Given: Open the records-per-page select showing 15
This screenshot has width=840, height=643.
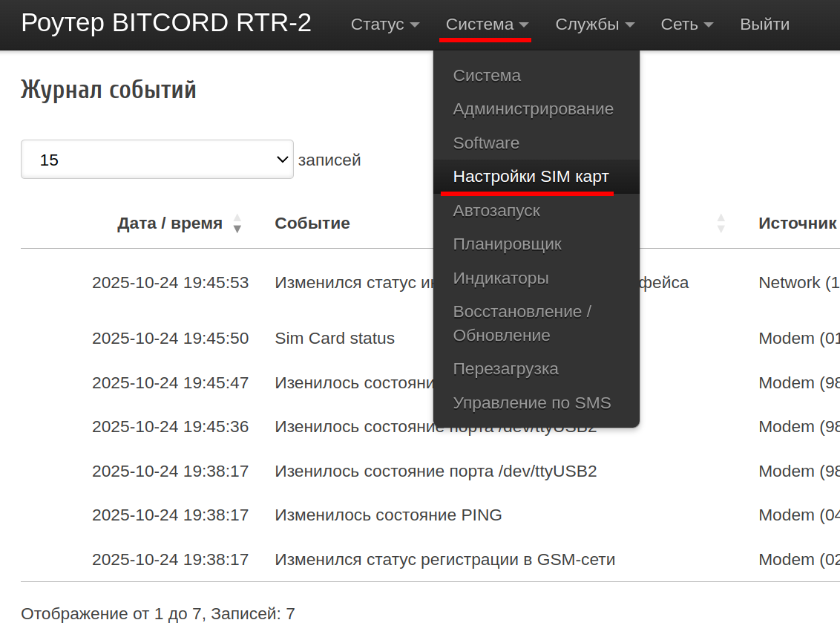Looking at the screenshot, I should [x=157, y=160].
